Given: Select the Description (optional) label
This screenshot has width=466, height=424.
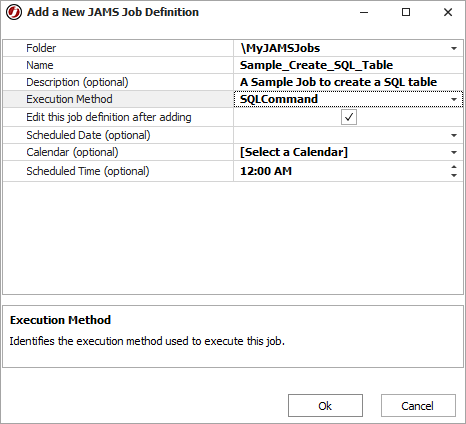Looking at the screenshot, I should pos(77,82).
